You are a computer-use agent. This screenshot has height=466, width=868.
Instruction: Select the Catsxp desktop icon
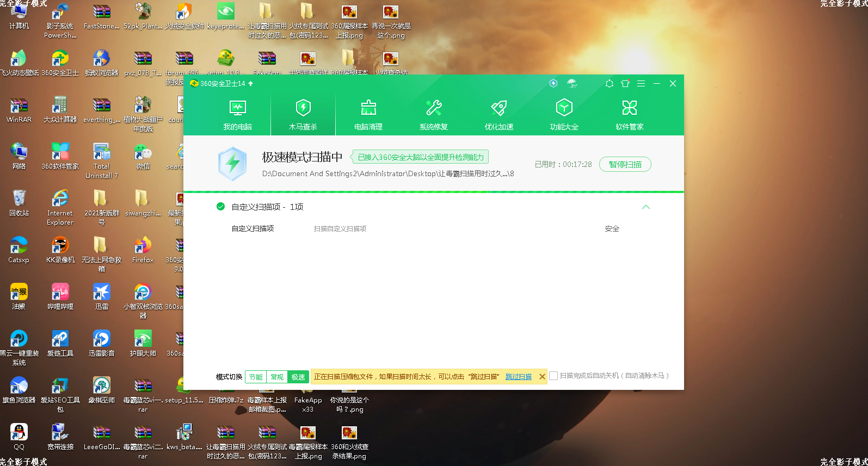(19, 250)
